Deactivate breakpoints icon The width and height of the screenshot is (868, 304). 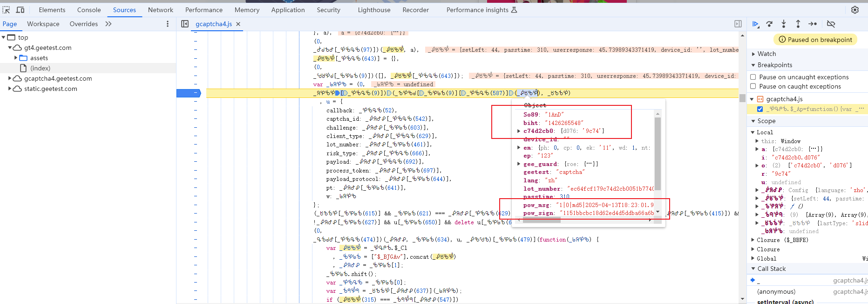[831, 24]
